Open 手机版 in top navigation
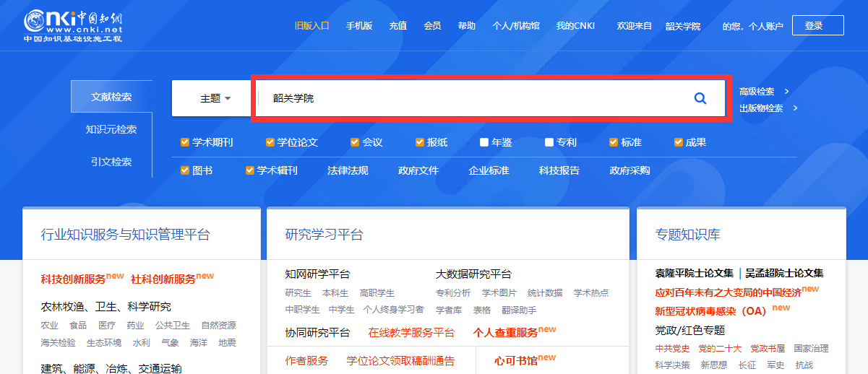The height and width of the screenshot is (374, 868). (x=359, y=26)
